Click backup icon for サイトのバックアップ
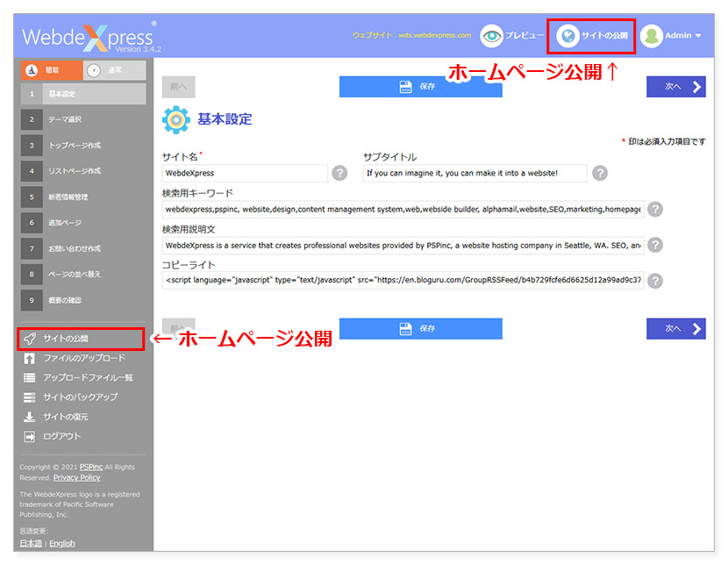The image size is (728, 565). click(30, 397)
